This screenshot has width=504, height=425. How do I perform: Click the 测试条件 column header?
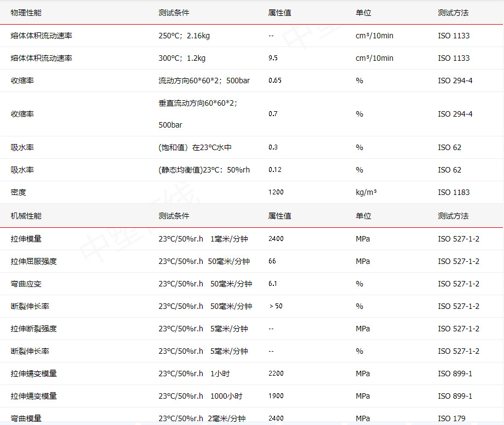tap(173, 12)
